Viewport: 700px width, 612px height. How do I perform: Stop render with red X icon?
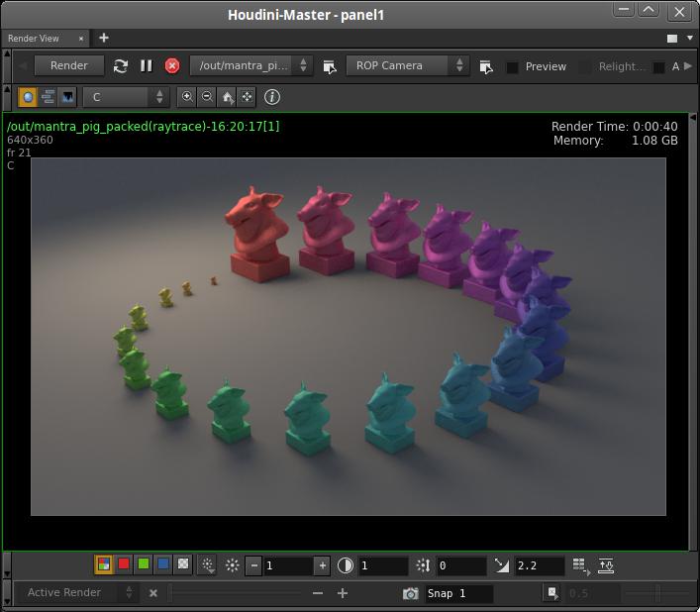172,65
